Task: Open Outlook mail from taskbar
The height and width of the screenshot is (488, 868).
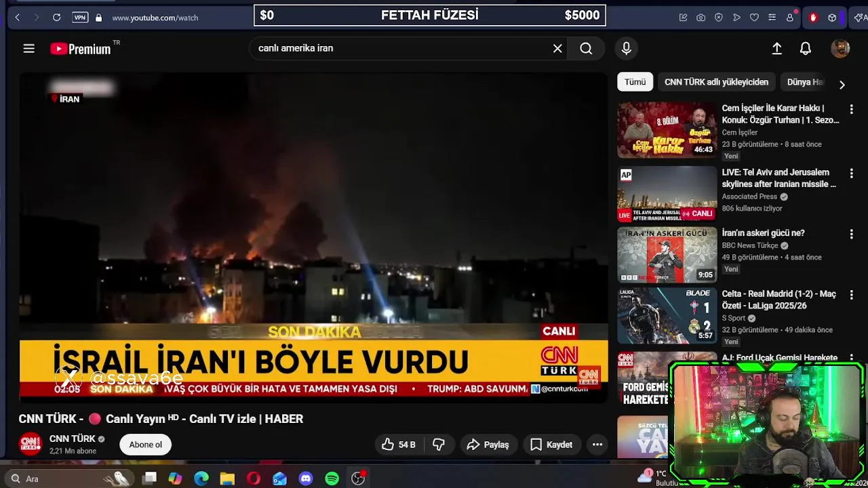Action: click(x=279, y=479)
